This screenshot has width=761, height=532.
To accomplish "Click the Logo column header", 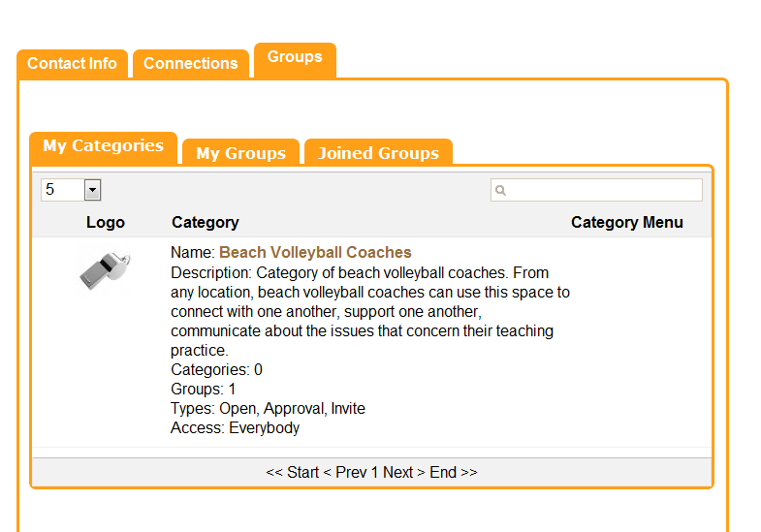I will 106,223.
